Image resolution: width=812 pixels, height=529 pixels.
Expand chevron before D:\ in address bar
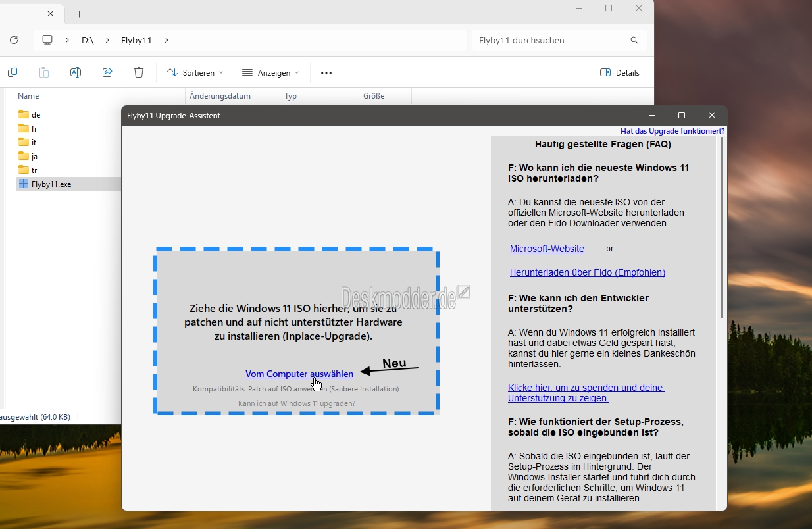(x=67, y=40)
